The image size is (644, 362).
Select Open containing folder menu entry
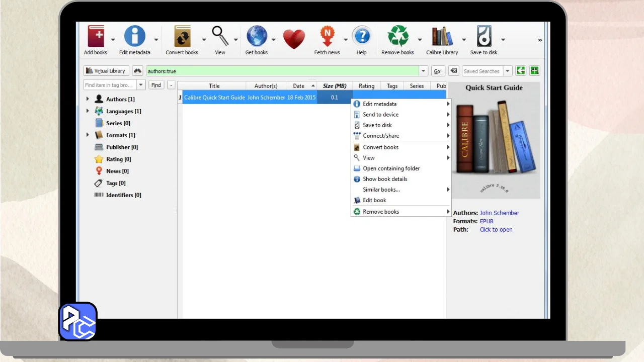pyautogui.click(x=391, y=168)
